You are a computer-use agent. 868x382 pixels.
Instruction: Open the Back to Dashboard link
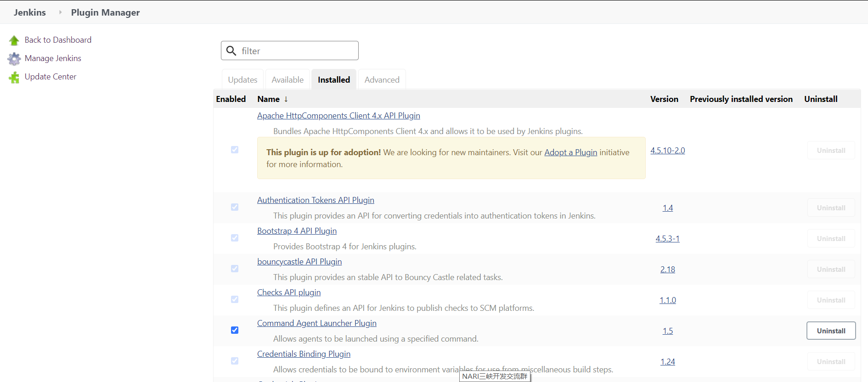(58, 40)
